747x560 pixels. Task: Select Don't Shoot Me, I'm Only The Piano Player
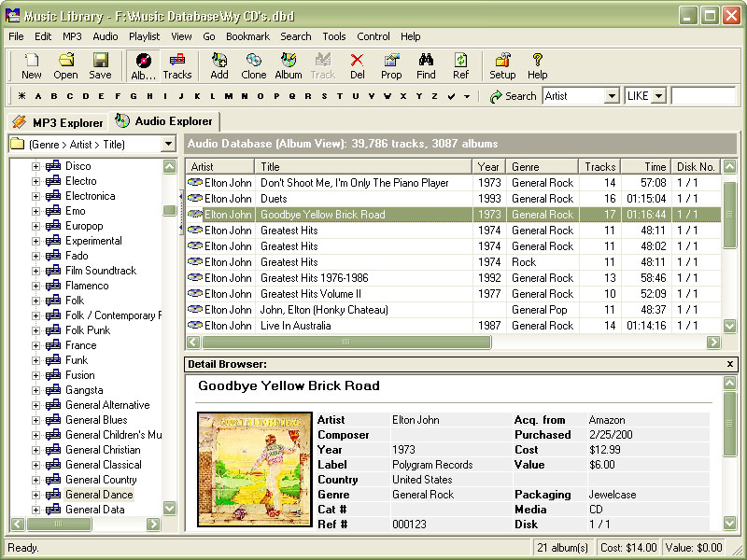pyautogui.click(x=453, y=183)
